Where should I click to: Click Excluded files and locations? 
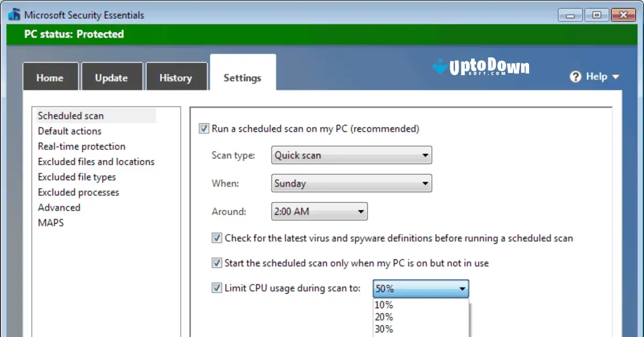[x=96, y=162]
